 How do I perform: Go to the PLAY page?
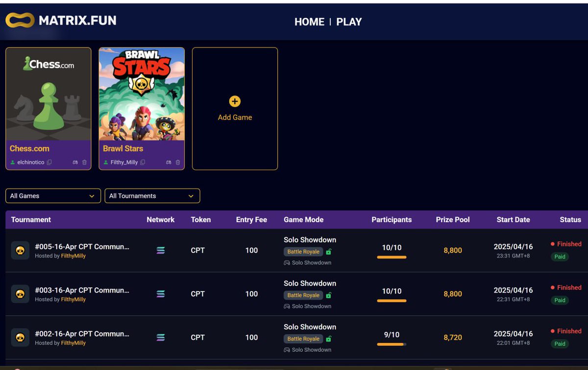pyautogui.click(x=349, y=22)
